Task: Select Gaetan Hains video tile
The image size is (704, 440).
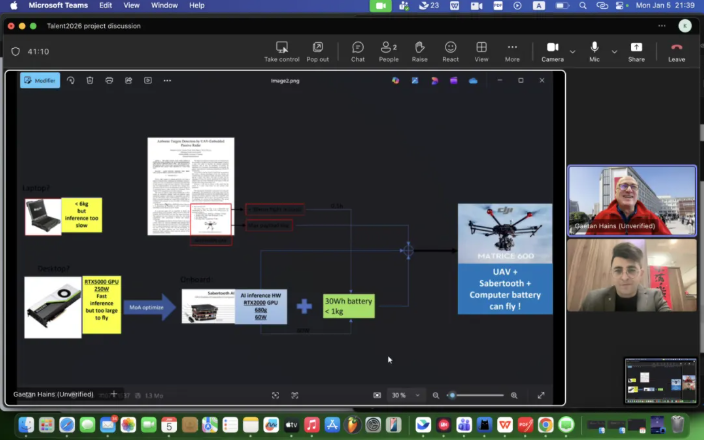Action: click(x=632, y=200)
